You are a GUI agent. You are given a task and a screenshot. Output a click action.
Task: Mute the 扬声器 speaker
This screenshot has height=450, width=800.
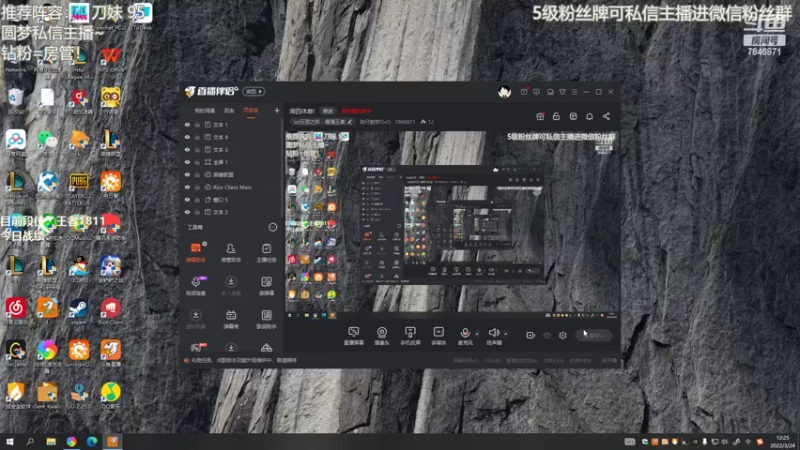click(x=493, y=336)
